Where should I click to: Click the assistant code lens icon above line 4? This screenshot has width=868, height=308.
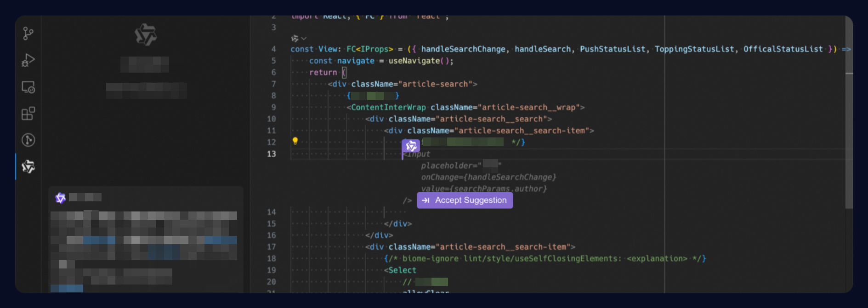pos(295,39)
